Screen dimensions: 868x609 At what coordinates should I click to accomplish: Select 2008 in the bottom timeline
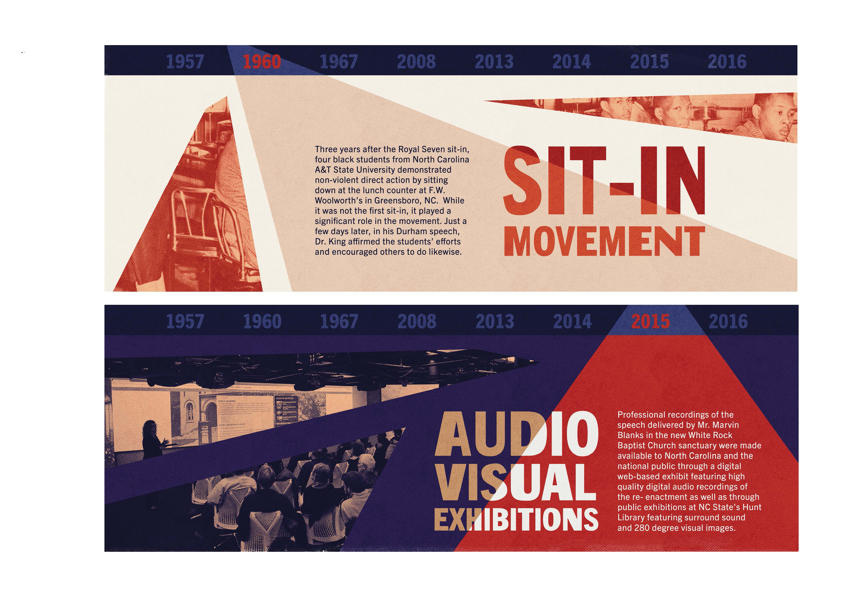point(417,322)
